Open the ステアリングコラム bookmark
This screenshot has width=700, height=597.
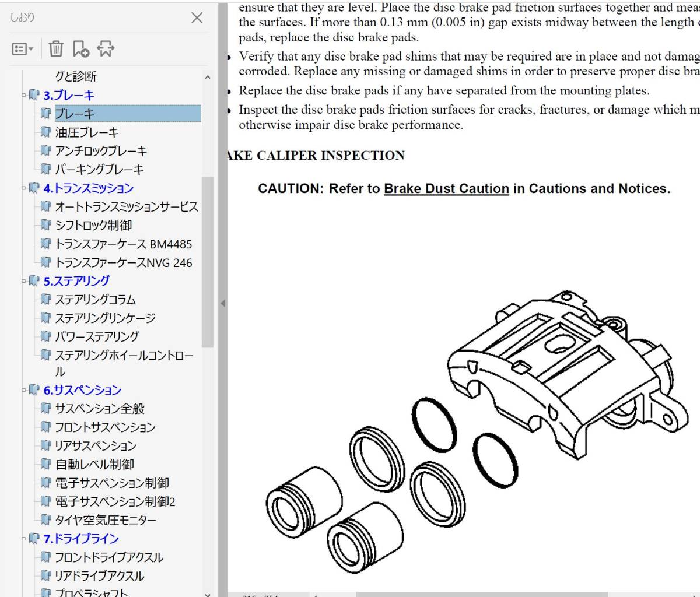point(95,300)
